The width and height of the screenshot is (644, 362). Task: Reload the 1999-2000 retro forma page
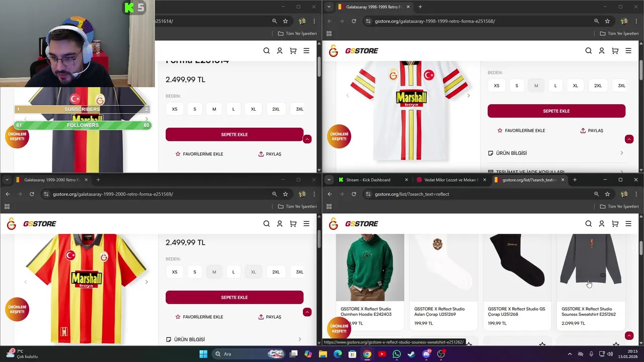32,194
